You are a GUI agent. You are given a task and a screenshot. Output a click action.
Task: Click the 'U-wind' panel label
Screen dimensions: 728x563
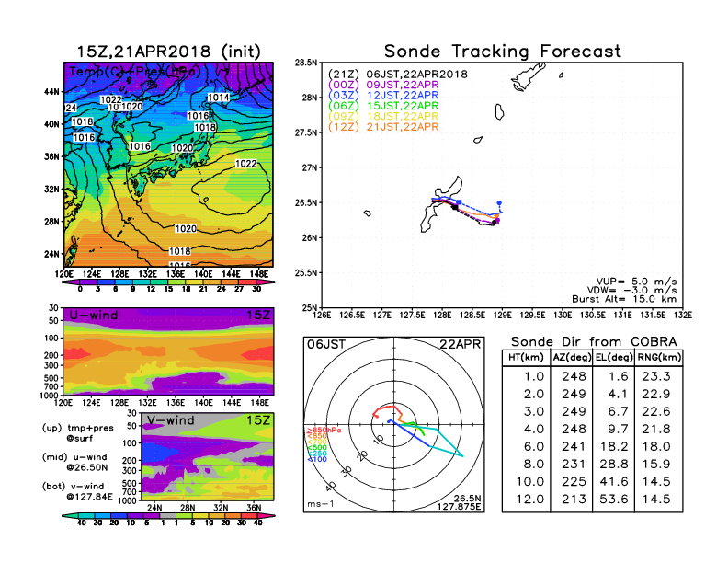click(x=94, y=316)
